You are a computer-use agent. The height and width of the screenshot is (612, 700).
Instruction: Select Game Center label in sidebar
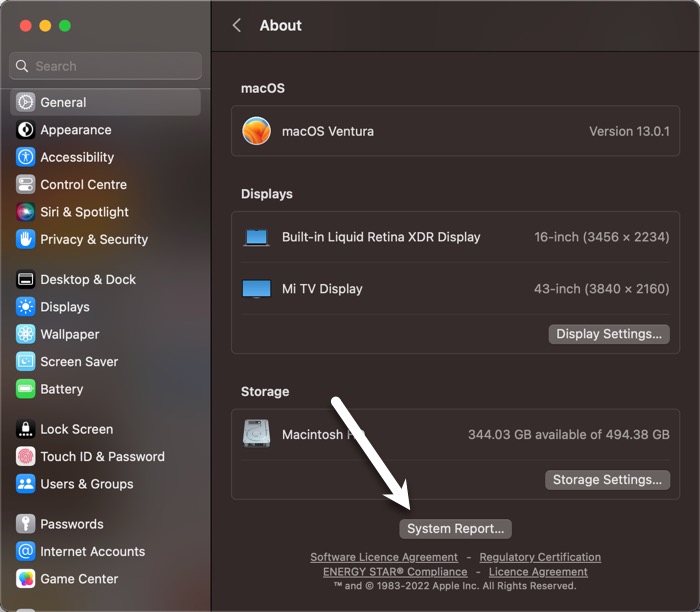click(x=79, y=579)
